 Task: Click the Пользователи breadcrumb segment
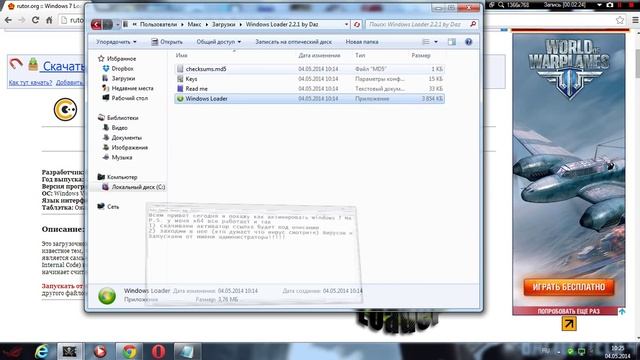tap(158, 24)
